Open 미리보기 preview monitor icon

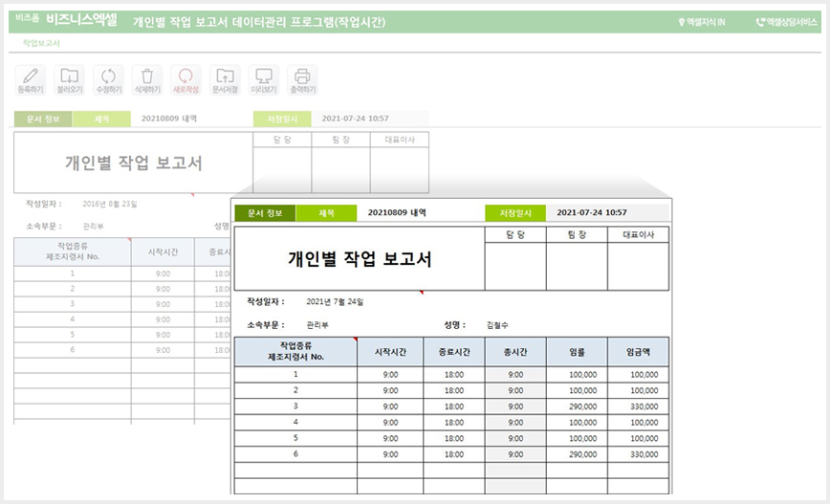264,80
